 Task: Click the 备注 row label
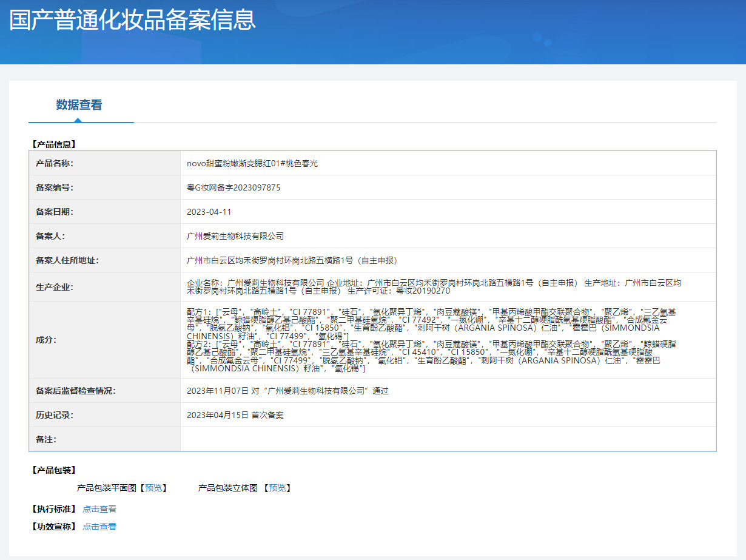pos(46,439)
